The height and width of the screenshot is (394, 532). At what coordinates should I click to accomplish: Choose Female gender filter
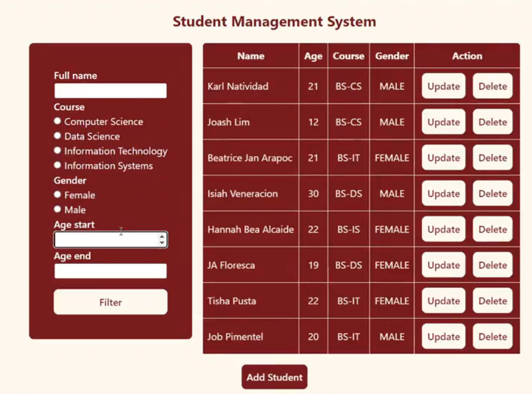pos(57,194)
